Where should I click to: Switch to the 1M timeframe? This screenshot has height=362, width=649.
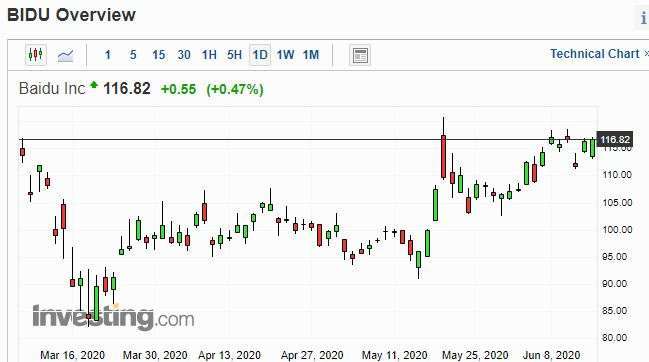click(311, 55)
